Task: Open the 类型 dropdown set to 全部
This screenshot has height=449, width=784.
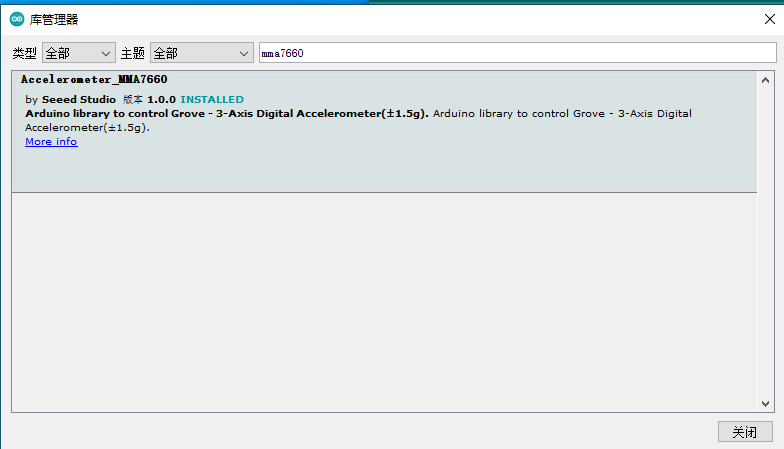Action: [79, 53]
